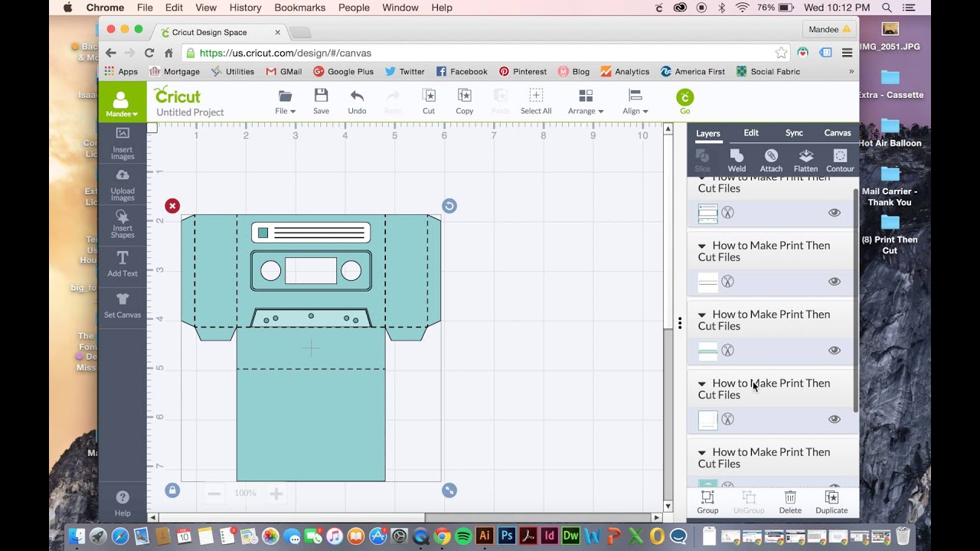Open the History menu in menu bar
Screen dimensions: 980x551
pos(245,8)
